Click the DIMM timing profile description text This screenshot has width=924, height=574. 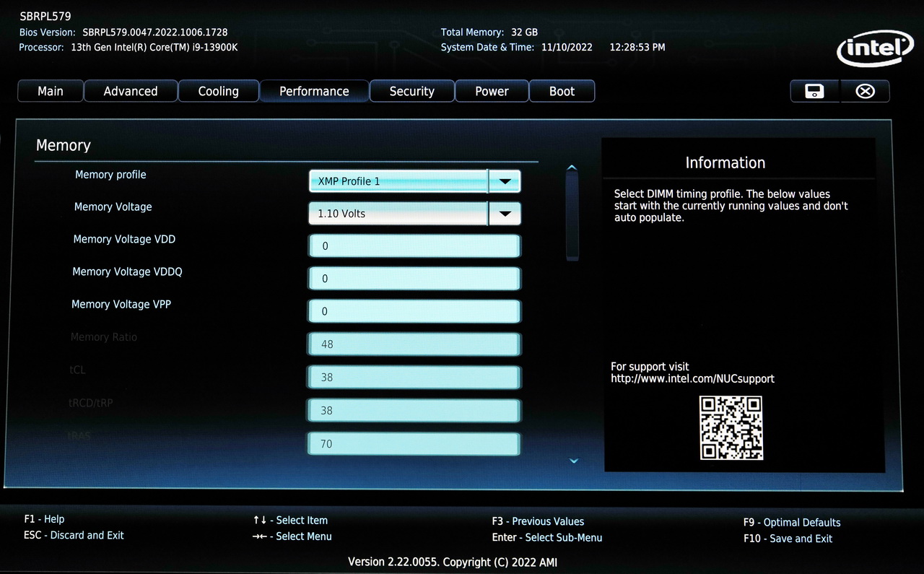(731, 206)
